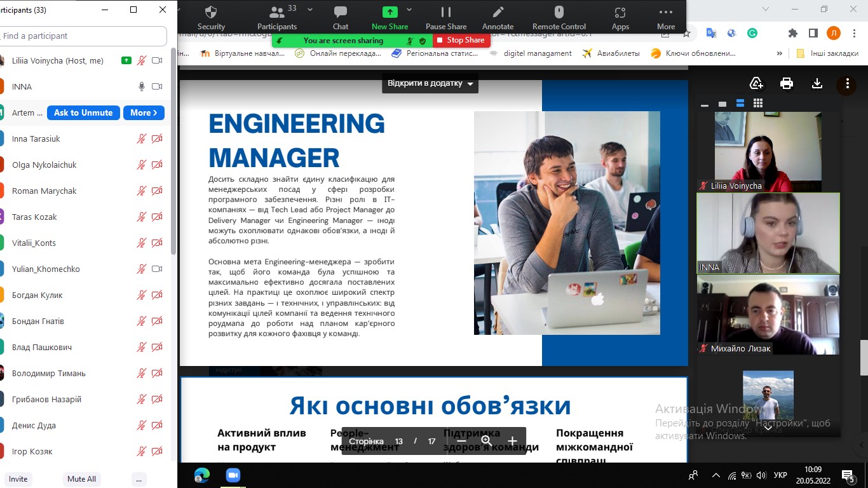This screenshot has width=868, height=488.
Task: Open the "digitel managament" bookmark
Action: 530,53
